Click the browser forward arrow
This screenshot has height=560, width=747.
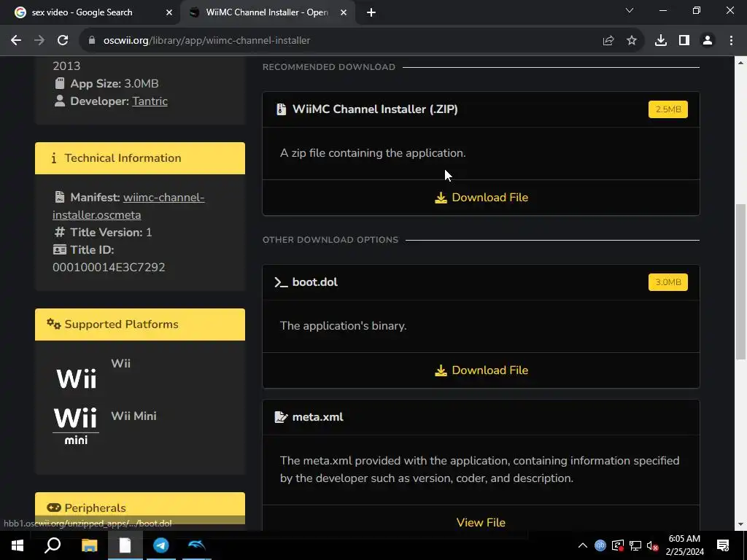(x=39, y=41)
